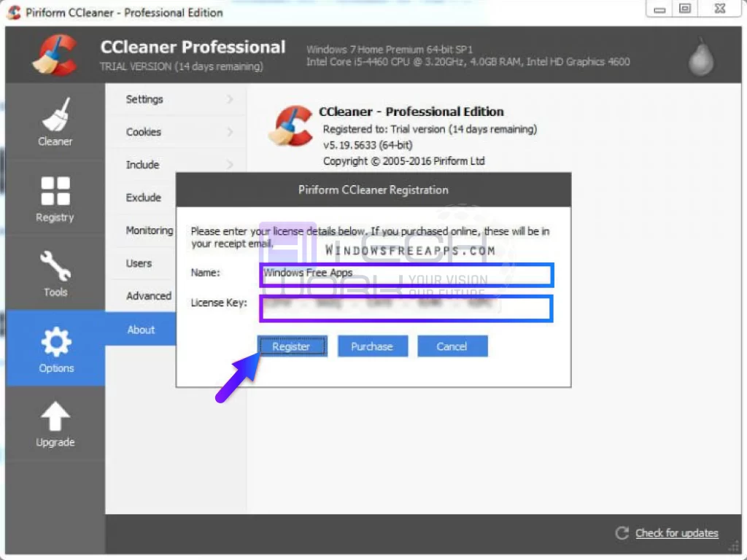The image size is (747, 560).
Task: Minimize the CCleaner window
Action: point(659,9)
